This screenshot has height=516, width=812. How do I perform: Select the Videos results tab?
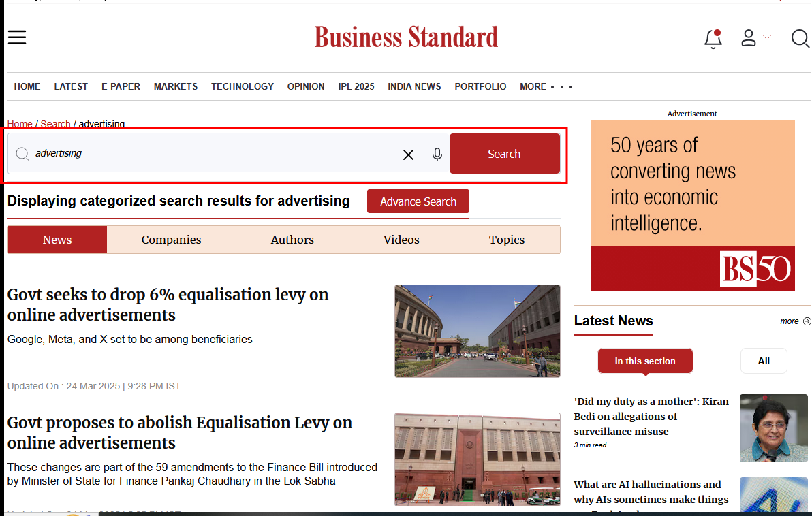pos(401,240)
